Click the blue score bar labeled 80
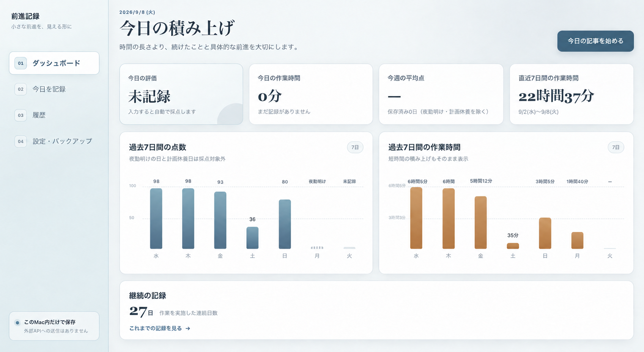The image size is (644, 352). tap(285, 224)
